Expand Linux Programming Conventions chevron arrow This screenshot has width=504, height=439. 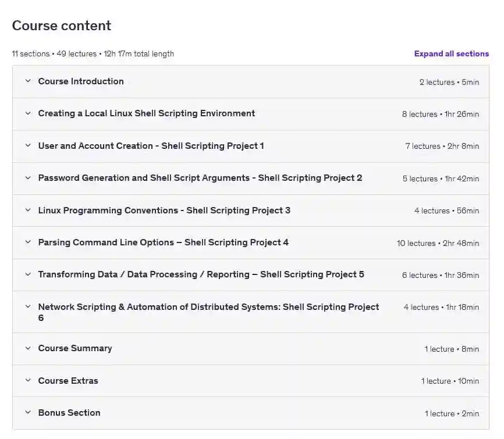[x=27, y=210]
